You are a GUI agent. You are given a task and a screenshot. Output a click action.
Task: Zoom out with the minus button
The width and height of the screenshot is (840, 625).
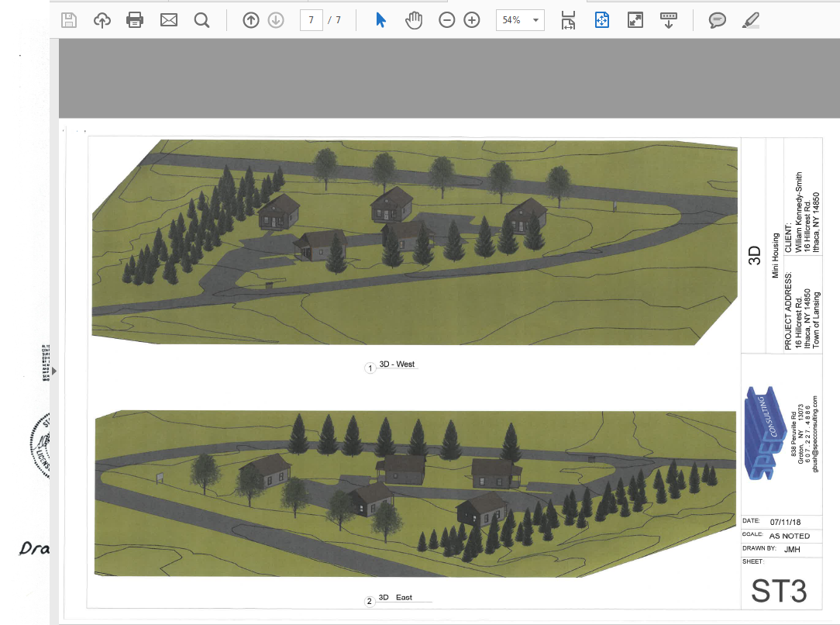click(446, 20)
